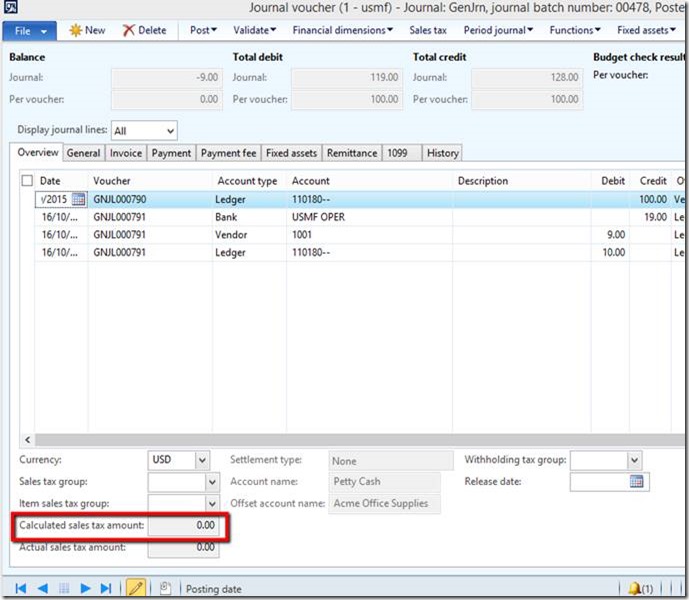
Task: Click the Account name Petty Cash field
Action: tap(384, 482)
